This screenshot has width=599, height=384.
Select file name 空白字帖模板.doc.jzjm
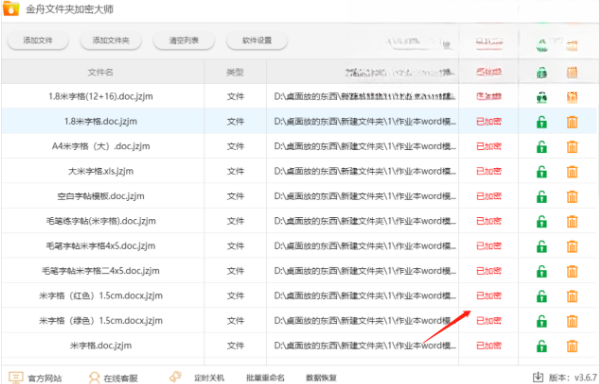[x=101, y=196]
